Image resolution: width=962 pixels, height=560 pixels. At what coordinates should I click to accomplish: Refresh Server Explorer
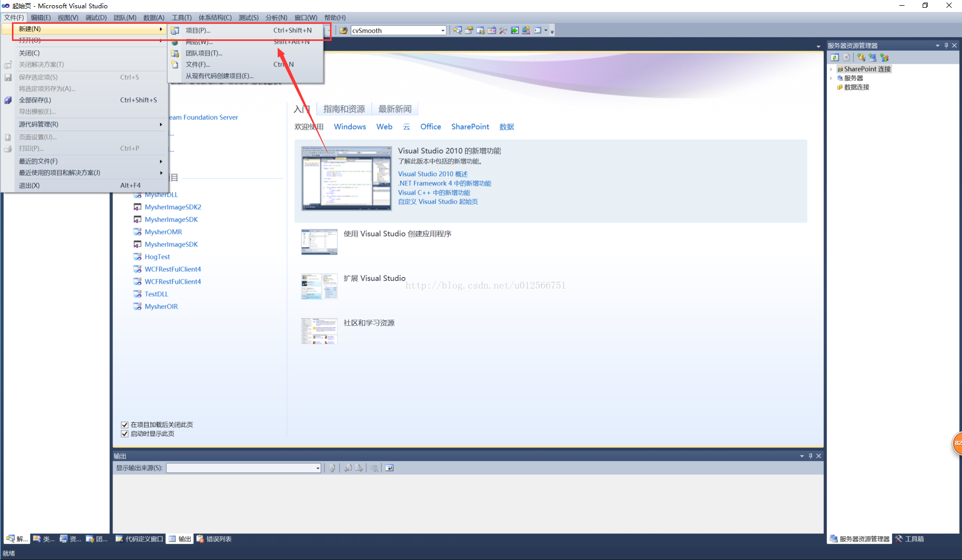point(835,58)
